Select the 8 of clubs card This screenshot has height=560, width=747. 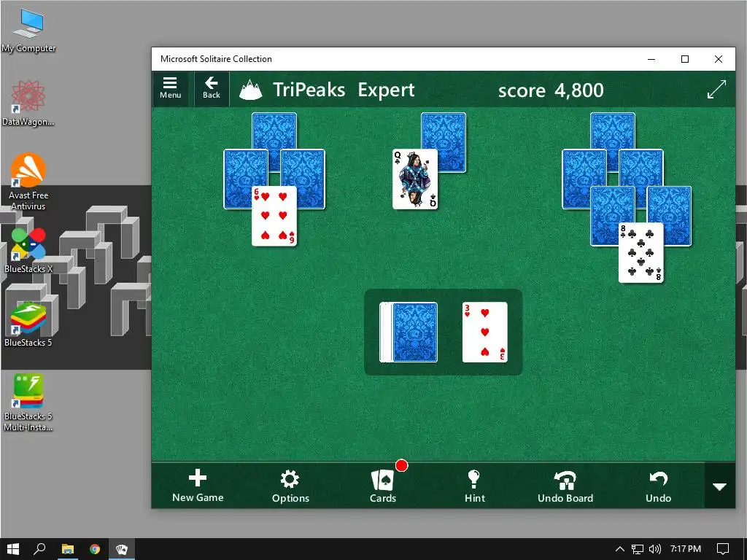coord(640,253)
